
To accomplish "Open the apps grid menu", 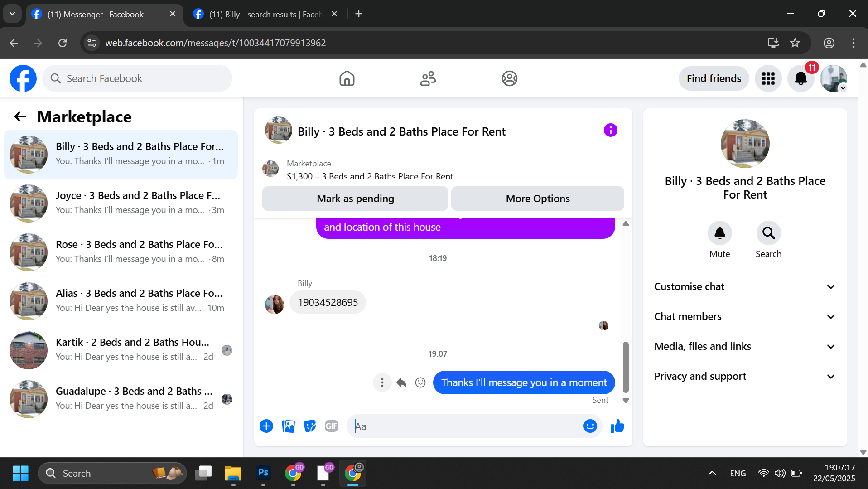I will pyautogui.click(x=768, y=78).
